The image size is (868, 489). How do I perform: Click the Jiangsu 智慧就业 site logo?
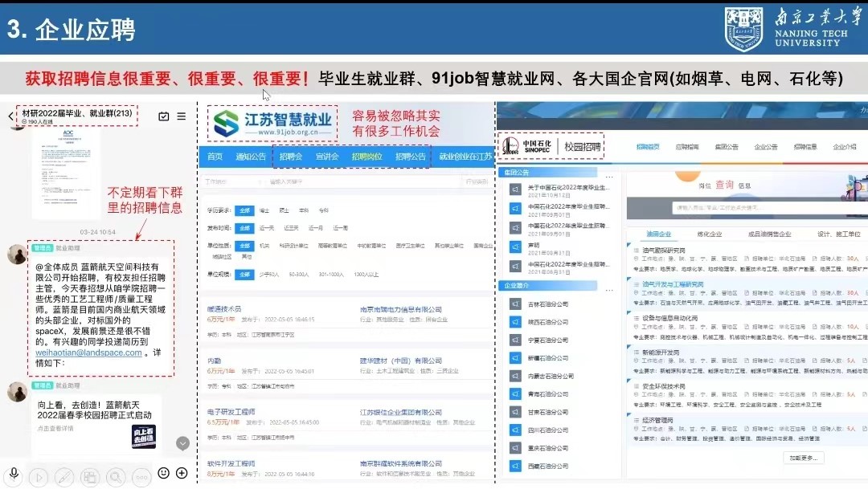(x=272, y=123)
